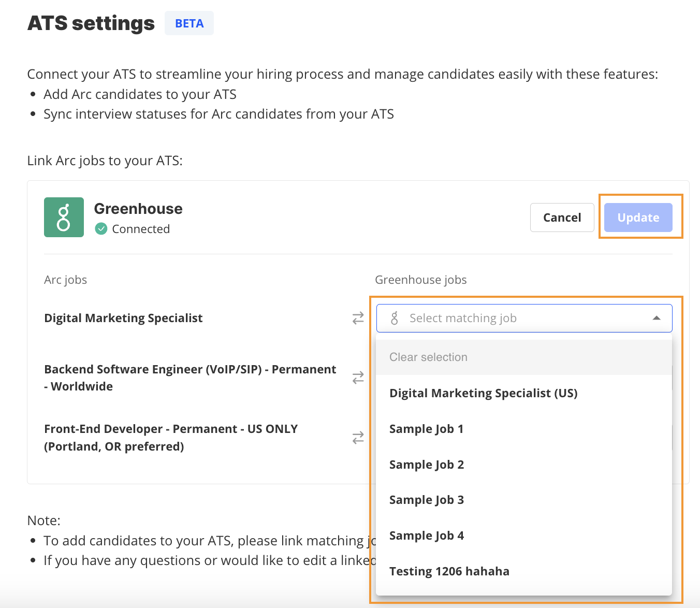Image resolution: width=700 pixels, height=608 pixels.
Task: Click Digital Marketing Specialist Arc job
Action: click(123, 318)
